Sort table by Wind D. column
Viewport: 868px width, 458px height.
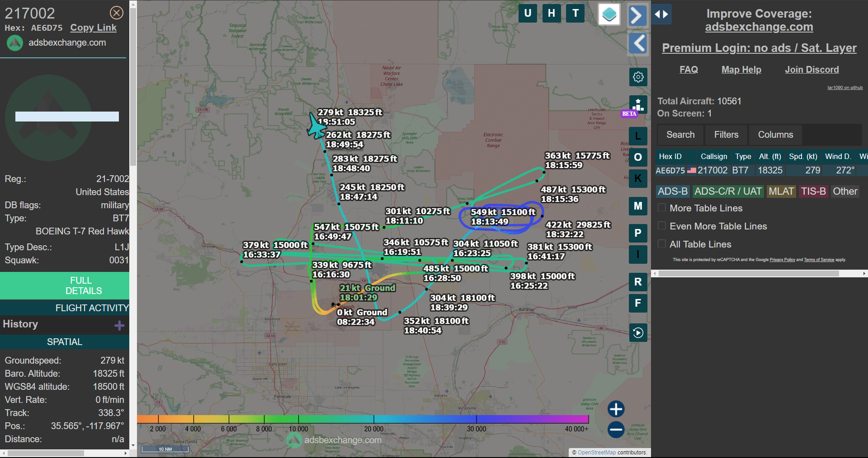[838, 156]
